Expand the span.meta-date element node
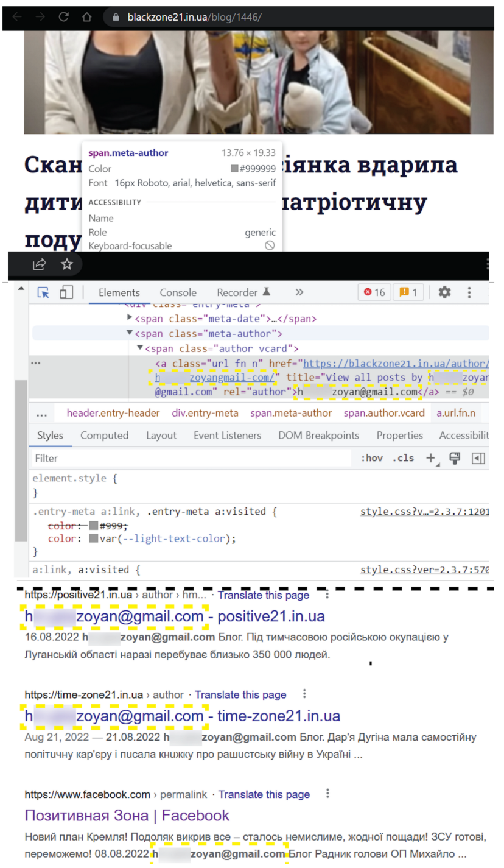This screenshot has height=868, width=504. tap(128, 318)
